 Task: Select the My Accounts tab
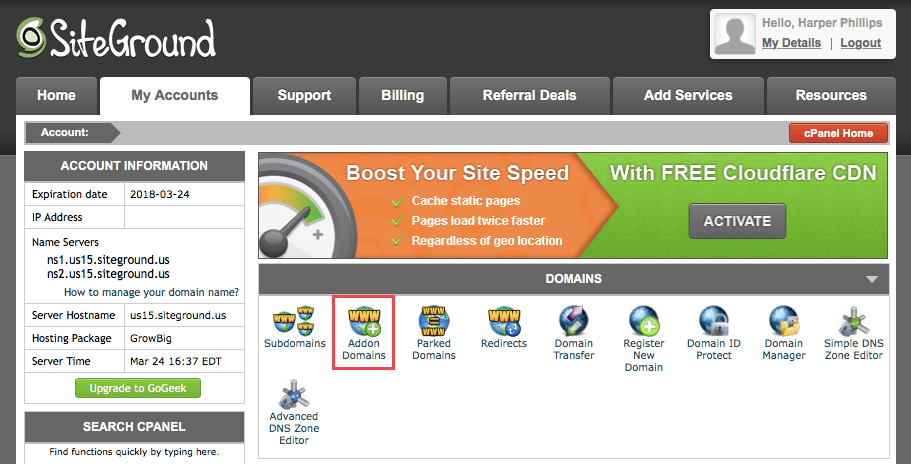pos(175,96)
